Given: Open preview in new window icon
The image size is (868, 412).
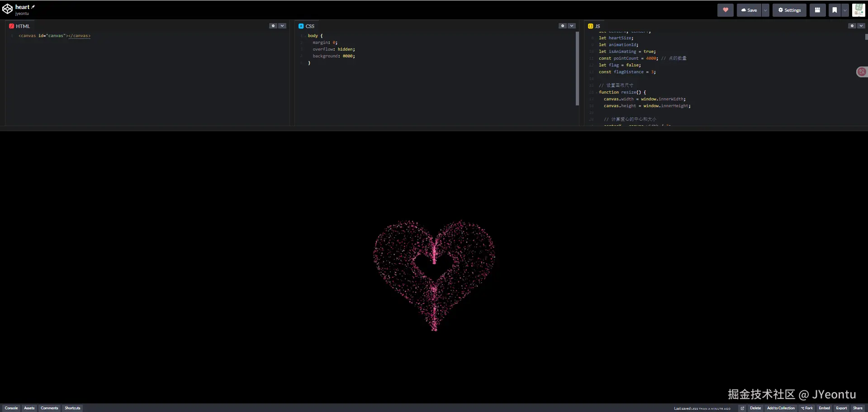Looking at the screenshot, I should click(742, 408).
